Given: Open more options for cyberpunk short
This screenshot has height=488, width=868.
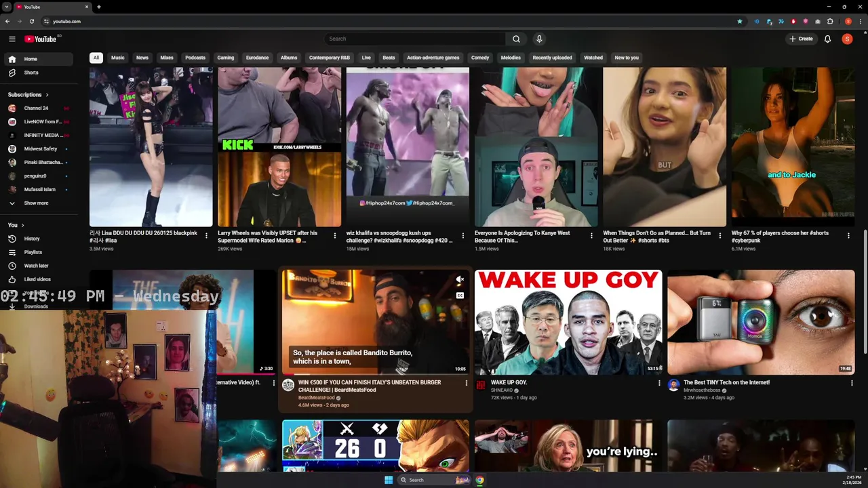Looking at the screenshot, I should [x=848, y=236].
